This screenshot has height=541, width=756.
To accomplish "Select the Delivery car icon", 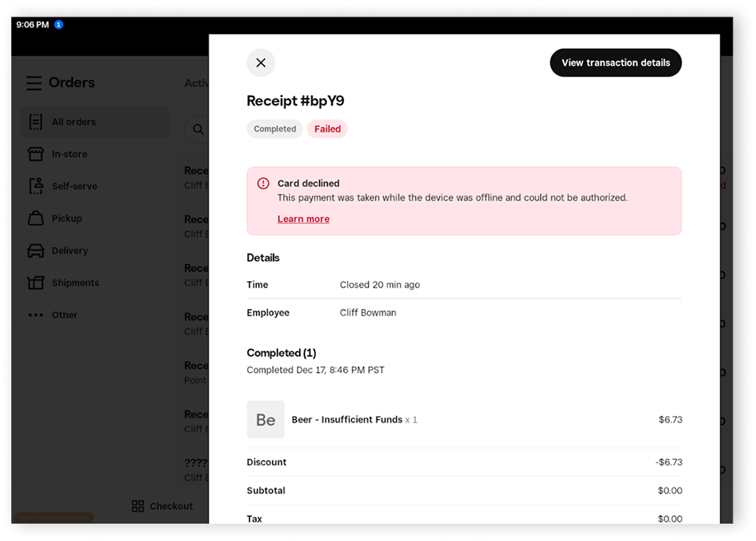I will point(35,250).
